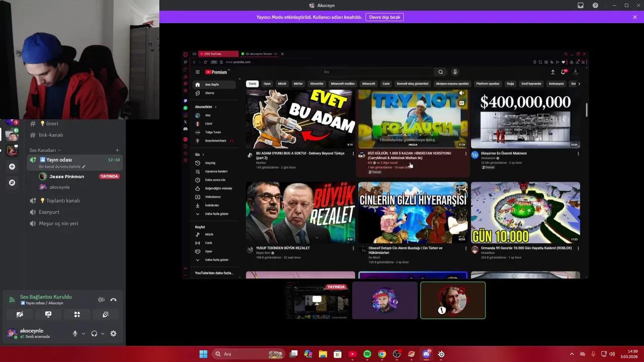Open the Discord help icon in title bar

click(595, 6)
